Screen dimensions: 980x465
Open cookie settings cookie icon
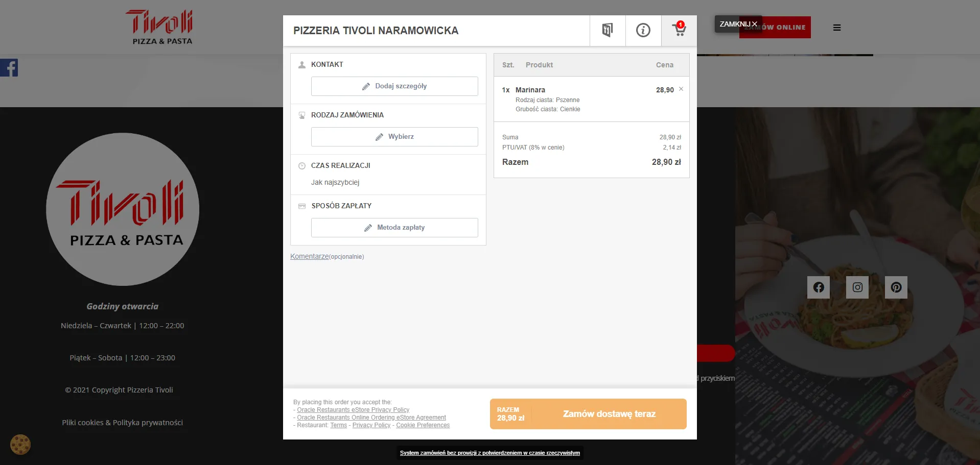pyautogui.click(x=20, y=444)
